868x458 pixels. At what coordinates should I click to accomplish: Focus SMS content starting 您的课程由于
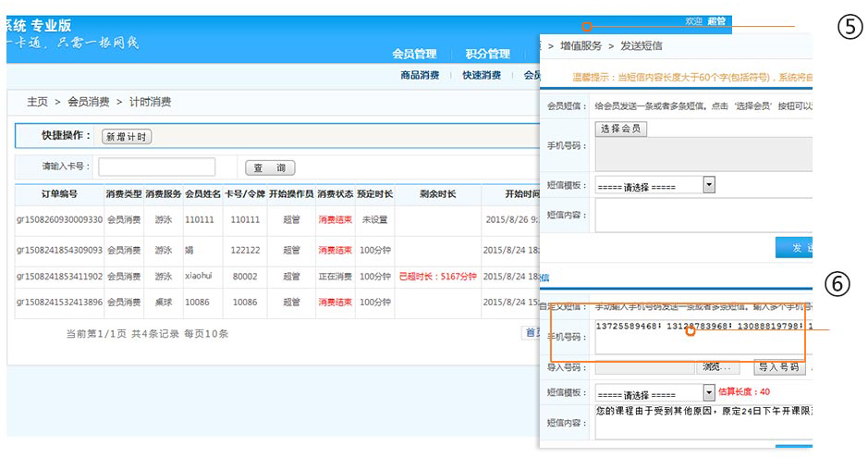(703, 422)
